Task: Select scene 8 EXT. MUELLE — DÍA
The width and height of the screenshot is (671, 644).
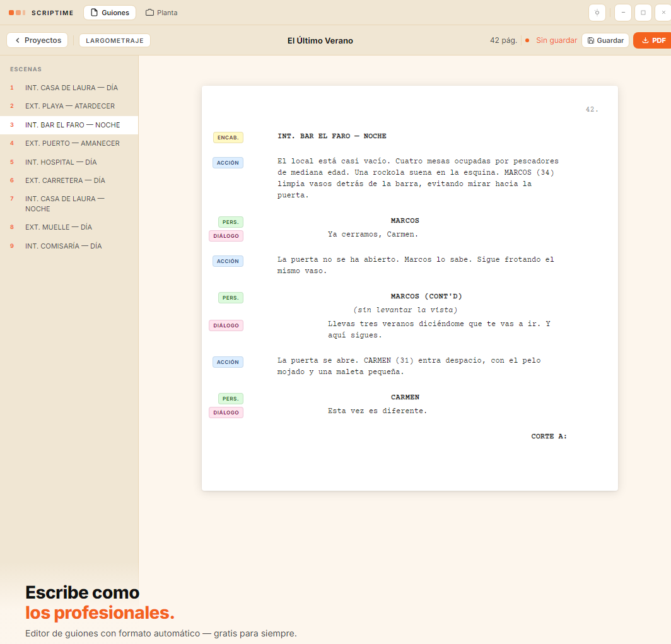Action: click(69, 227)
